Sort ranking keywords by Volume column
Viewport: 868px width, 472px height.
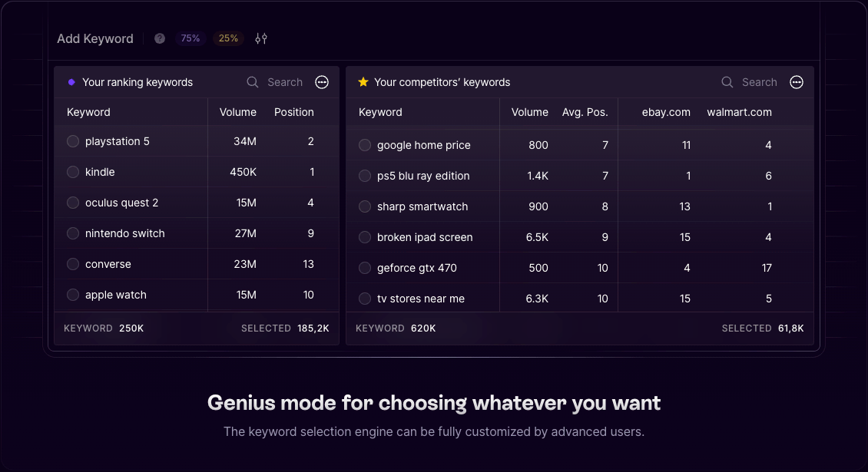pyautogui.click(x=238, y=112)
